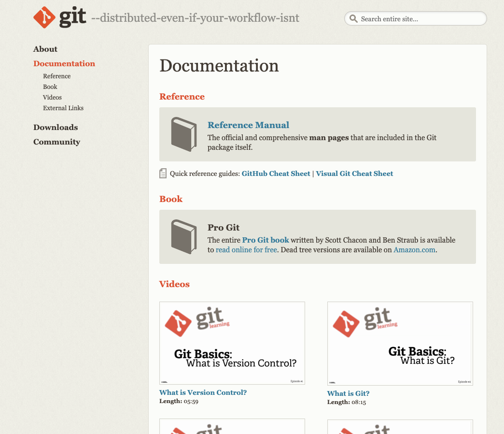Select Reference in sidebar submenu
The height and width of the screenshot is (434, 504).
57,76
